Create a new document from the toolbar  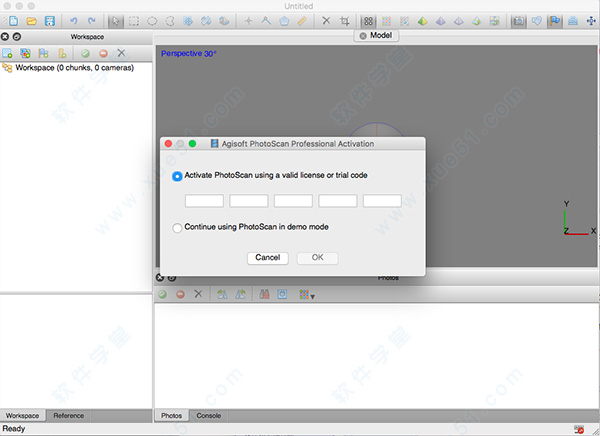pos(13,21)
